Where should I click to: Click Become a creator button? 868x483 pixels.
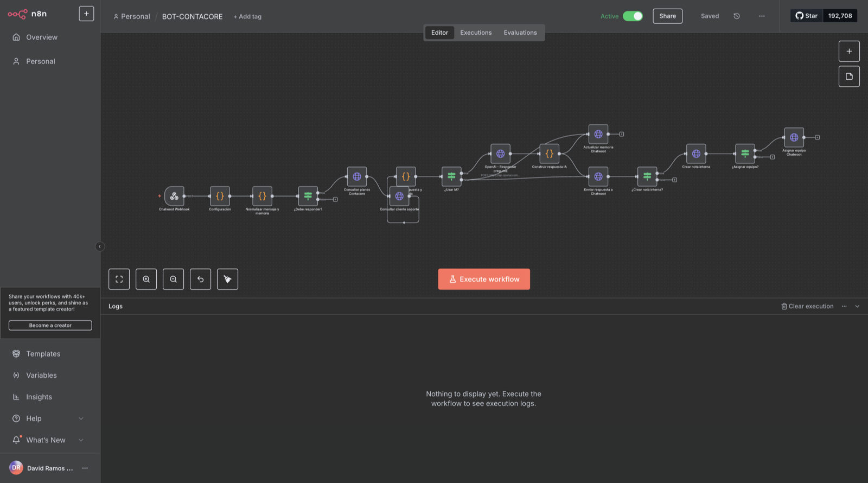50,326
